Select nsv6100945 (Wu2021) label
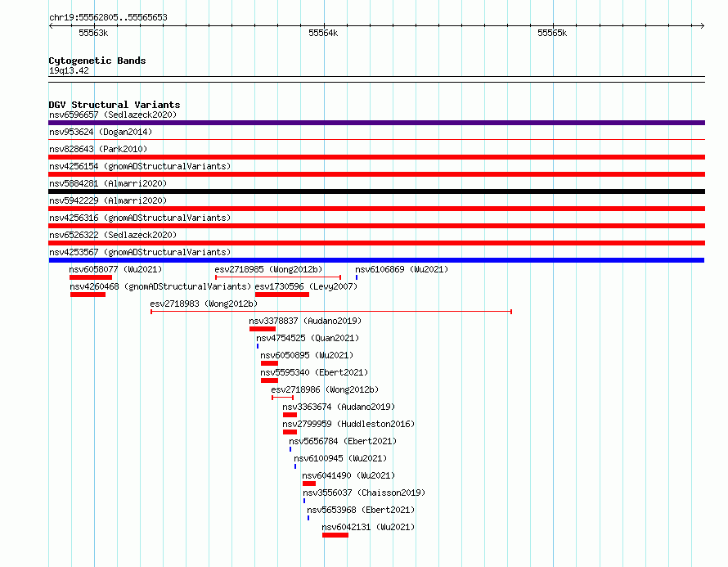 [340, 458]
